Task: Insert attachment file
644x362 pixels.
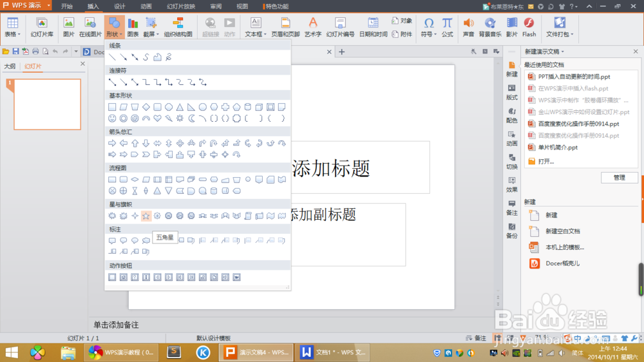Action: tap(402, 34)
